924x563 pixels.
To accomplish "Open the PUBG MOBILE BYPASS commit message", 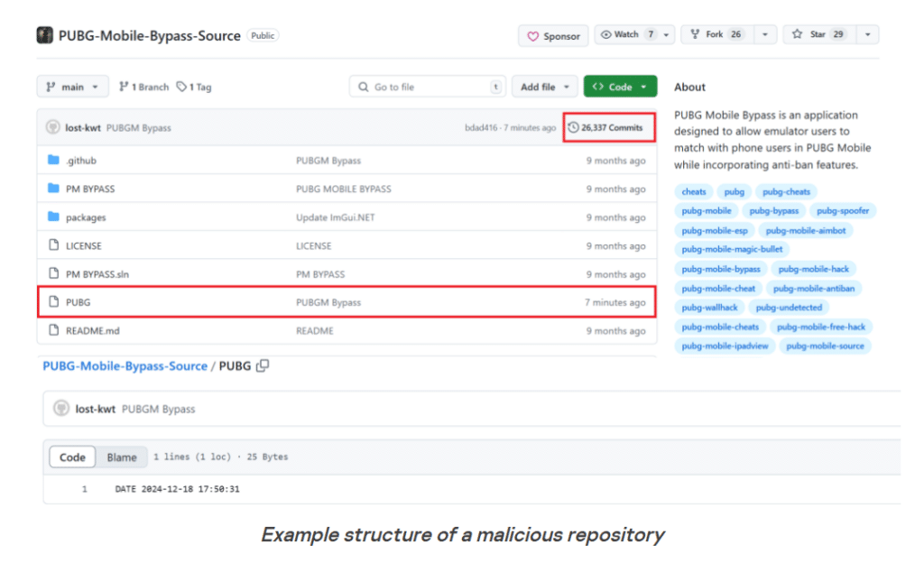I will point(344,189).
